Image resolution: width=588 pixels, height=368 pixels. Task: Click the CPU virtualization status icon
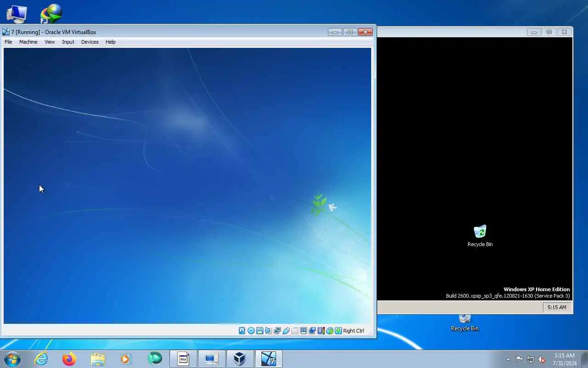tap(321, 331)
